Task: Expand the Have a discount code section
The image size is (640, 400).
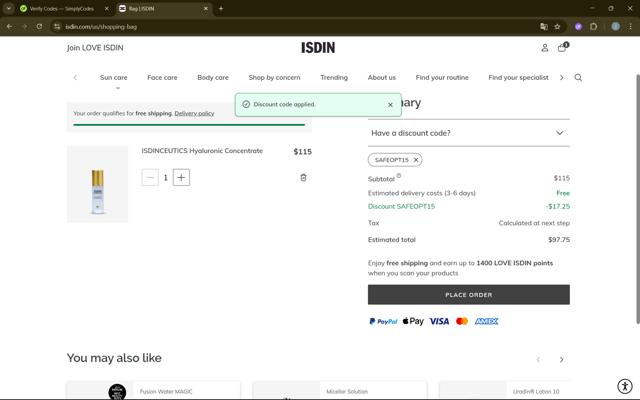Action: coord(469,133)
